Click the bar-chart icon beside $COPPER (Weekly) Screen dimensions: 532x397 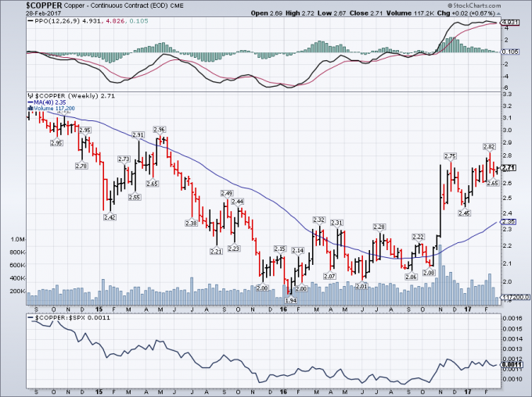coord(30,96)
